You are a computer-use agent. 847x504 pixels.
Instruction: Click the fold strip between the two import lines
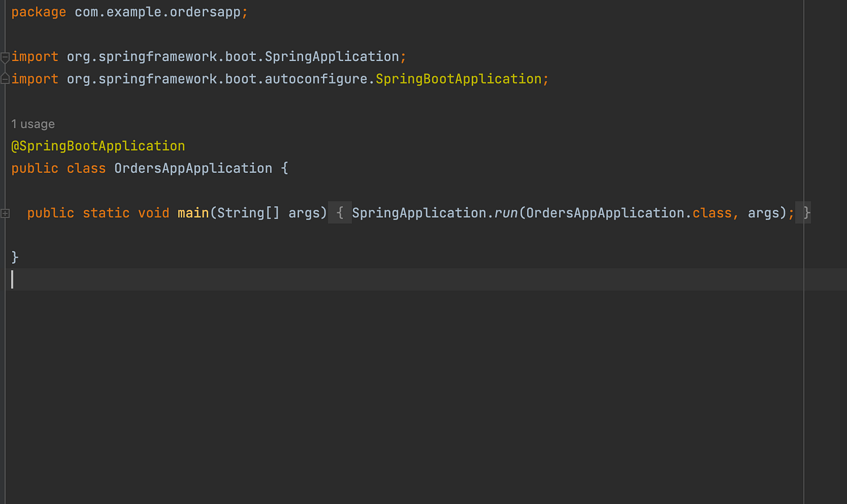[x=4, y=67]
